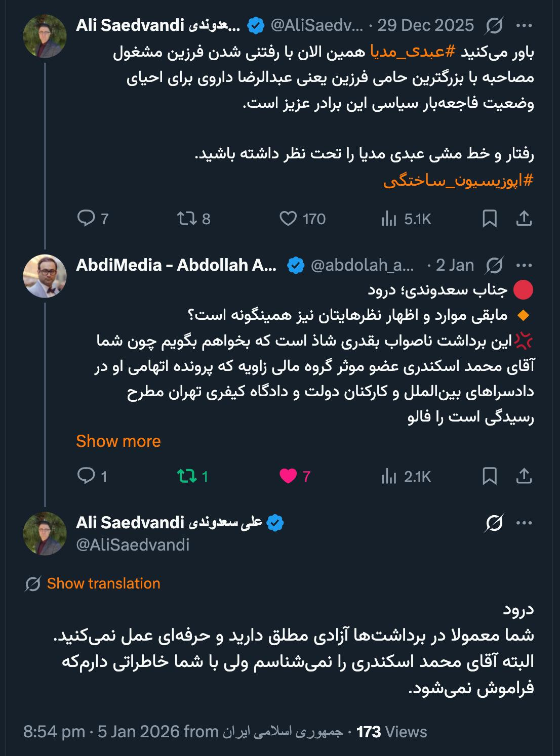This screenshot has width=560, height=756.
Task: Toggle bookmark on the top tweet
Action: [x=490, y=219]
